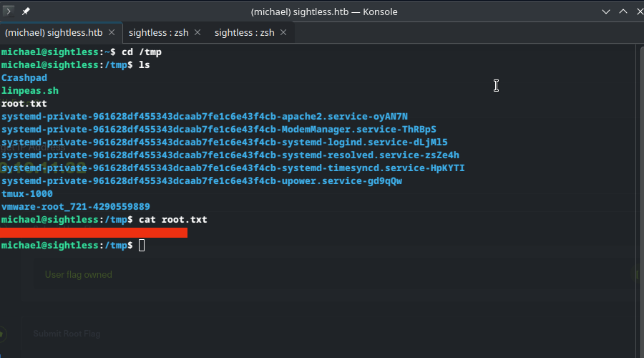Screen dimensions: 644x358
Task: Click the tmux-1000 directory entry
Action: (x=27, y=194)
